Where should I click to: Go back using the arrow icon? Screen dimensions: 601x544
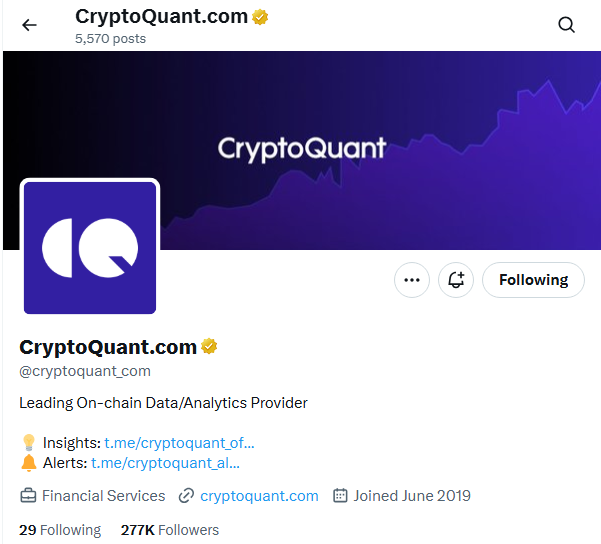pyautogui.click(x=29, y=25)
